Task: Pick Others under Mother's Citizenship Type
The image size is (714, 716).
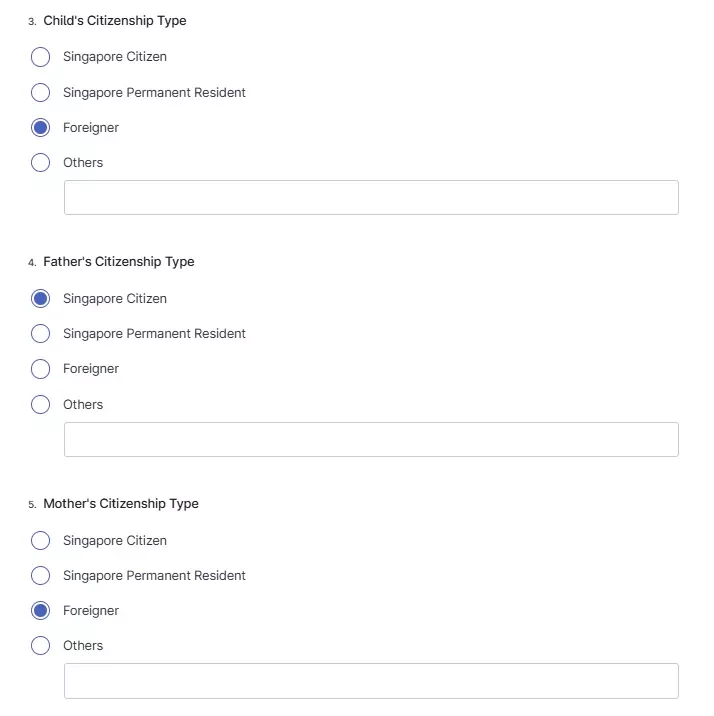Action: (40, 646)
